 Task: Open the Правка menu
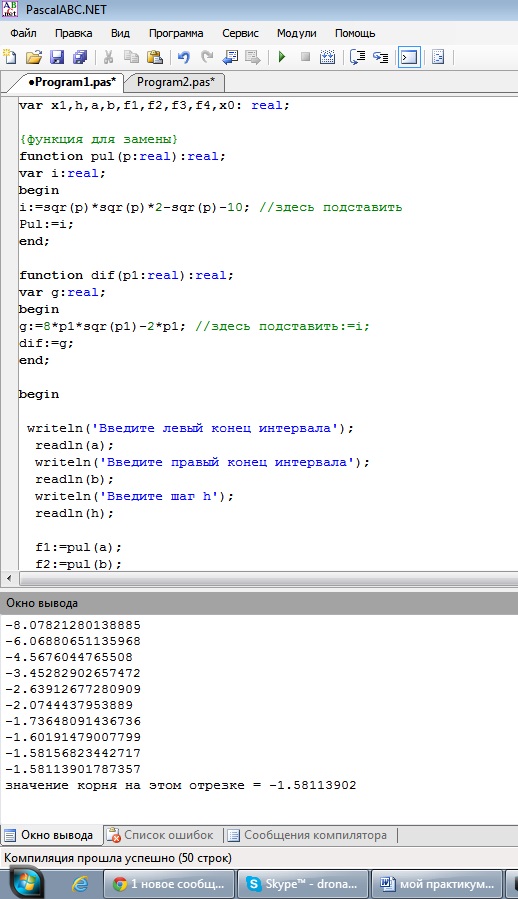(x=73, y=33)
